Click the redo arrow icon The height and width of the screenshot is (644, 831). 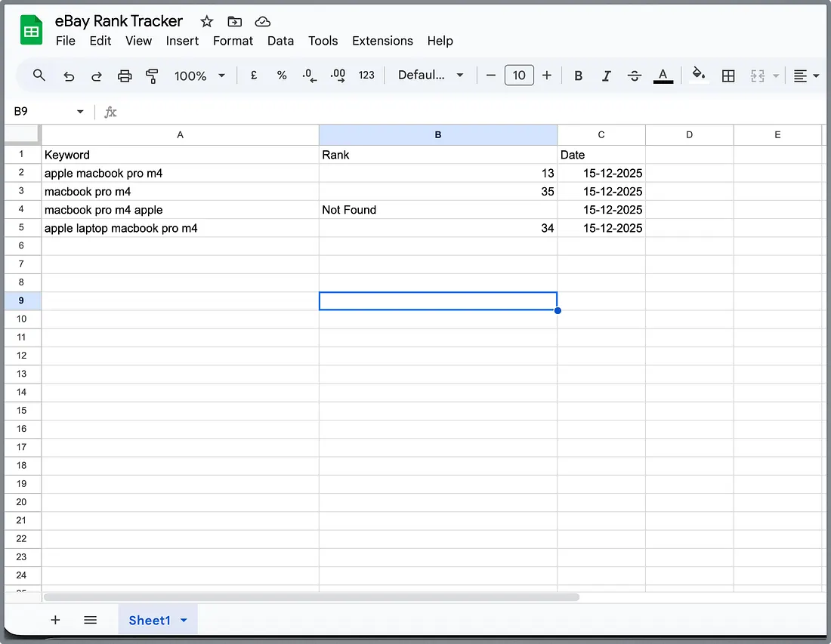(x=97, y=75)
